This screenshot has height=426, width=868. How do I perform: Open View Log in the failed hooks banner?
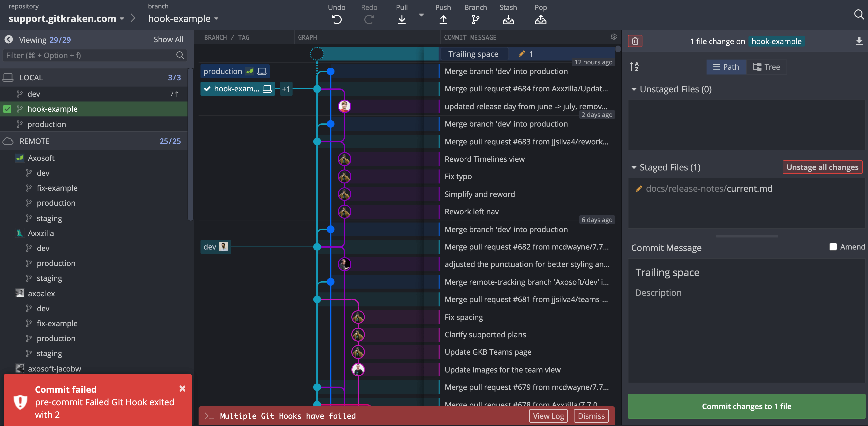[548, 416]
